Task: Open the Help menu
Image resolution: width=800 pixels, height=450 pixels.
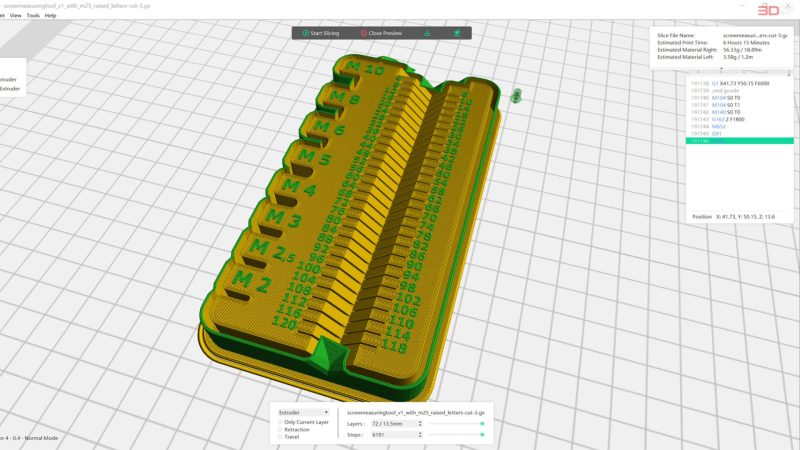Action: tap(50, 16)
